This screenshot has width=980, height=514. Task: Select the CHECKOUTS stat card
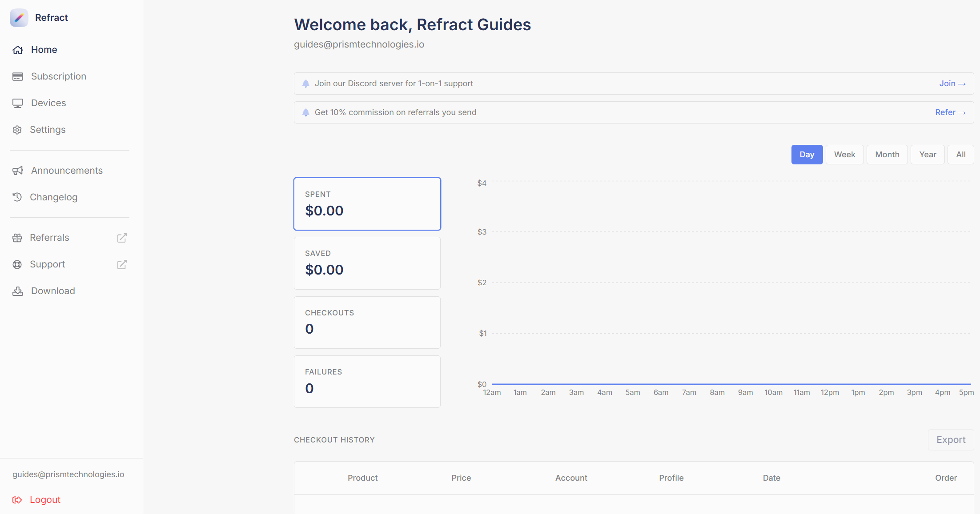click(367, 323)
